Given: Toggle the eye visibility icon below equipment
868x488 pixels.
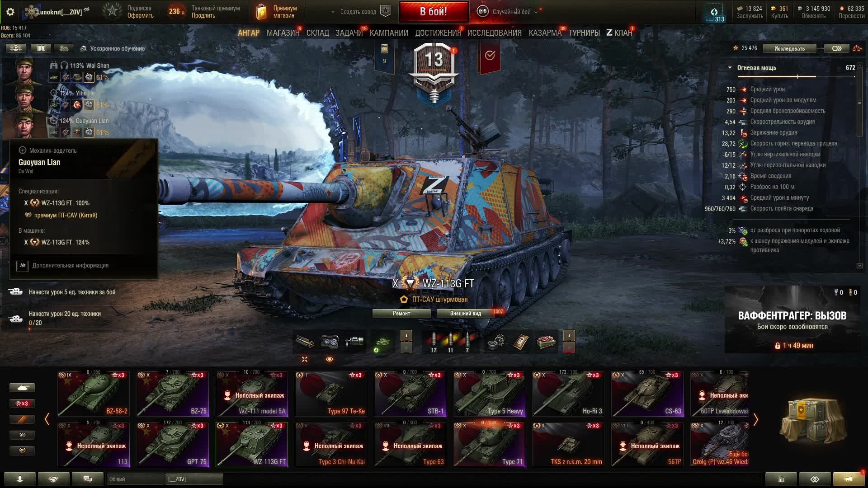Looking at the screenshot, I should (330, 359).
